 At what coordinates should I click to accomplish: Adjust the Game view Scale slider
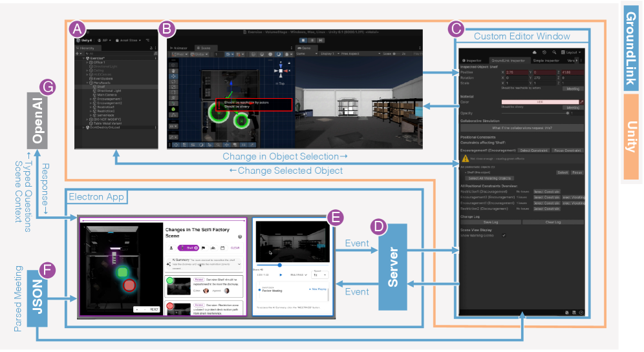click(397, 54)
